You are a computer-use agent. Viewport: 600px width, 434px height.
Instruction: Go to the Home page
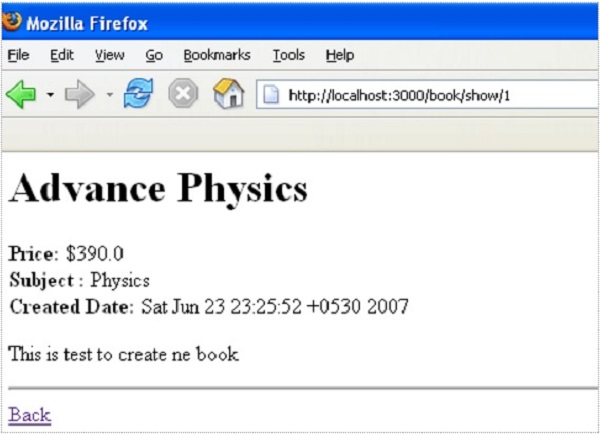pos(228,95)
